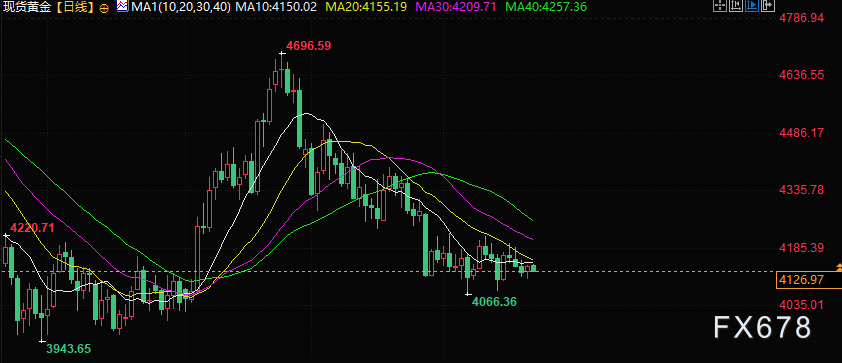The image size is (842, 363).
Task: Click the 4066.36 low price marker
Action: coord(494,302)
